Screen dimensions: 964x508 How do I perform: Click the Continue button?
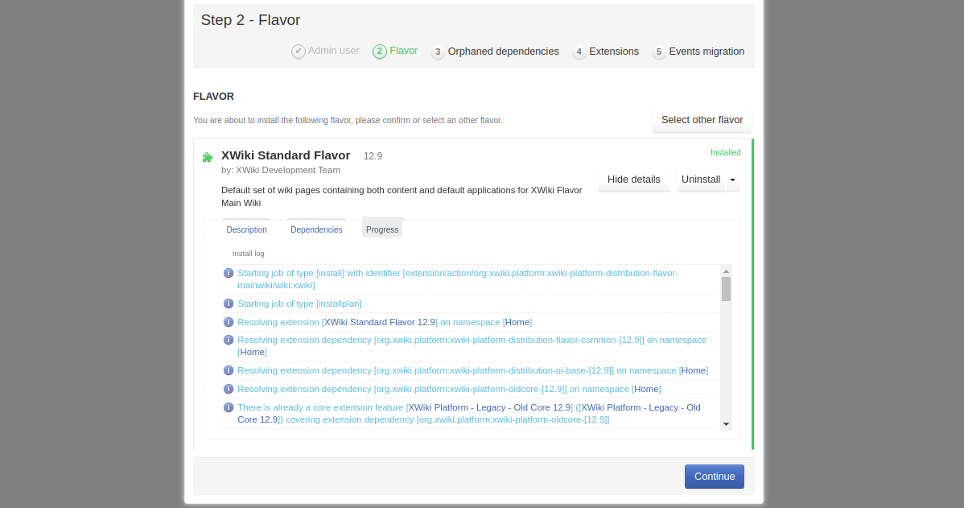click(714, 477)
